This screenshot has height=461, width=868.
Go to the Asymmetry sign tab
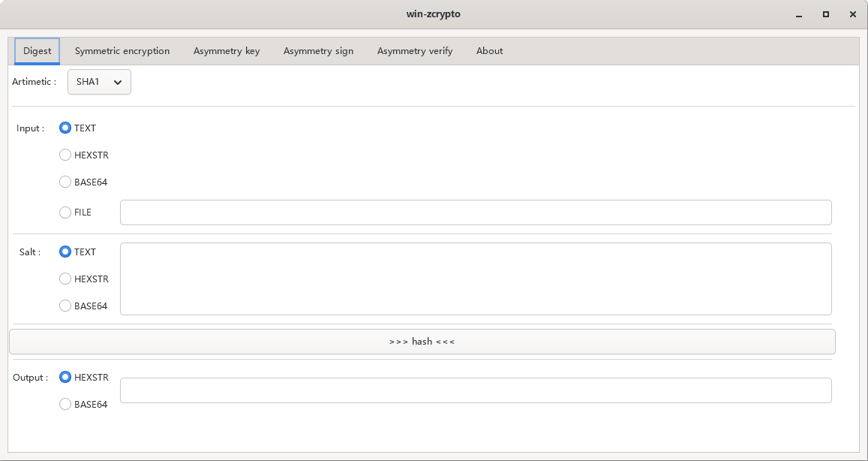[318, 51]
